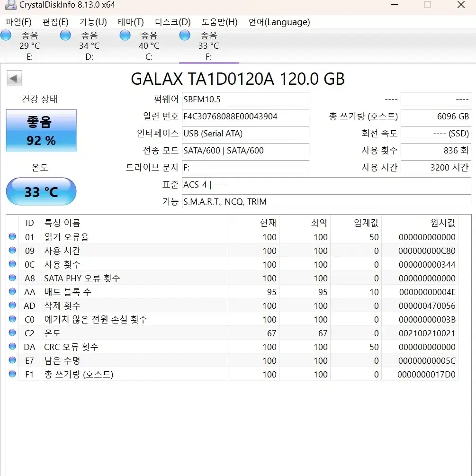This screenshot has width=476, height=476.
Task: Open the 도움말(H) menu
Action: tap(219, 22)
